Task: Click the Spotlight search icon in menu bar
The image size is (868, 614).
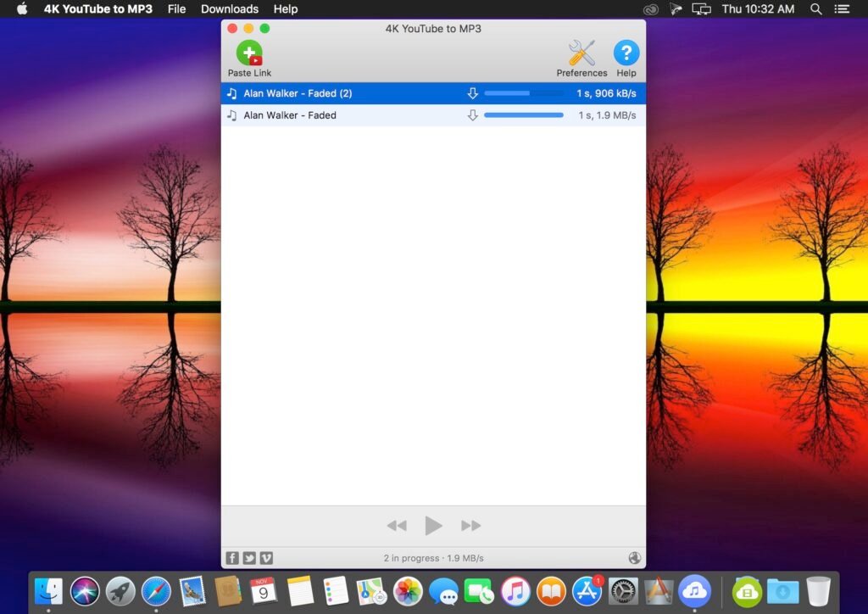Action: pos(815,9)
